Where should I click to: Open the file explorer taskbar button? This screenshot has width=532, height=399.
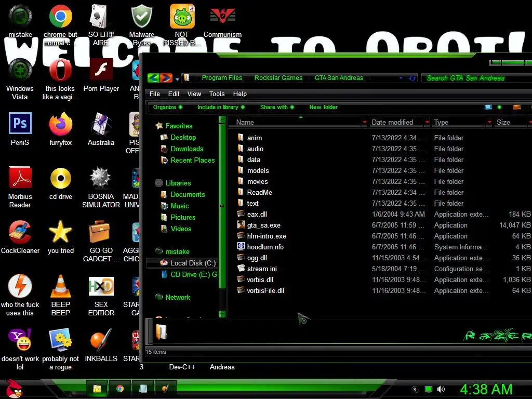click(97, 389)
